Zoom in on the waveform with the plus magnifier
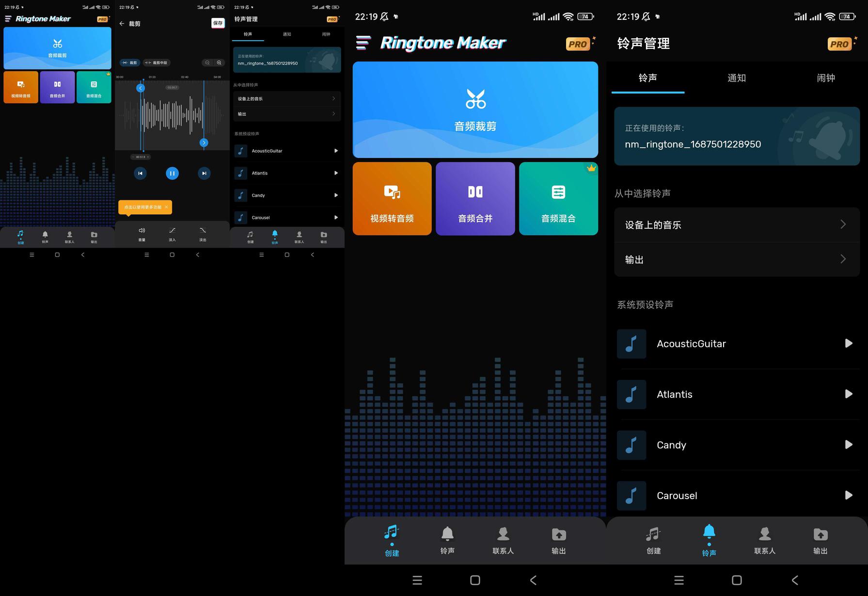 click(x=219, y=63)
